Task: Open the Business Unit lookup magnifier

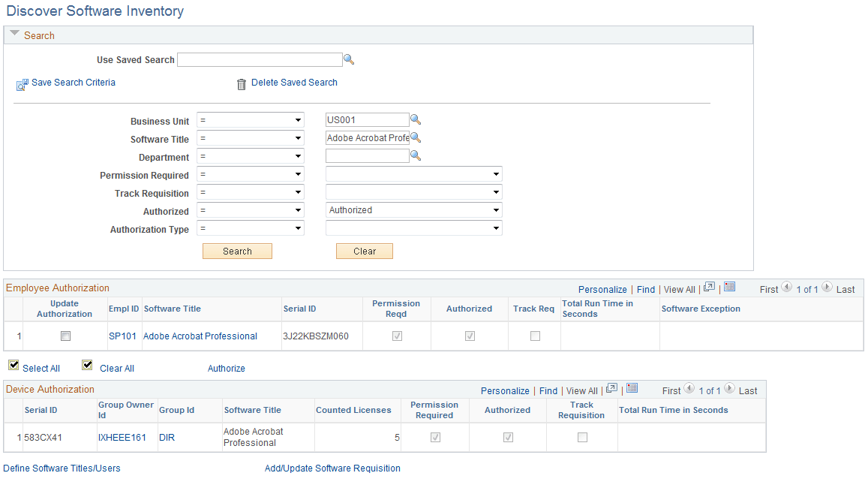Action: (416, 119)
